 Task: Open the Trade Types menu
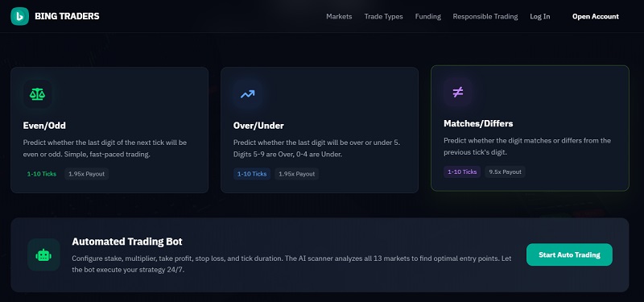tap(384, 16)
